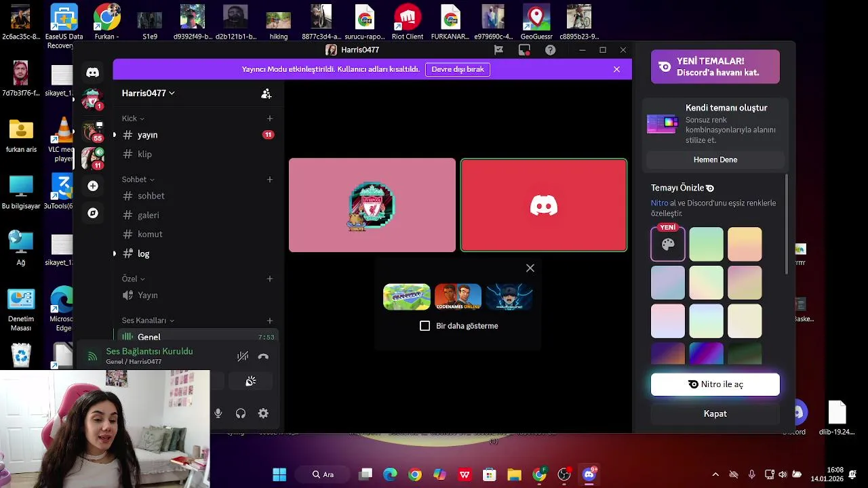The height and width of the screenshot is (488, 868).
Task: Create channel in Özel category
Action: 270,279
